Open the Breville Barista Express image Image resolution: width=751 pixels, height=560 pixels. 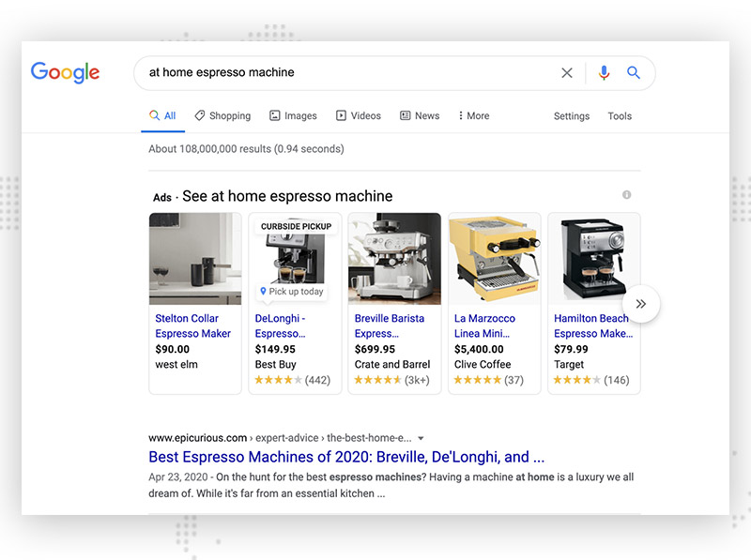(394, 259)
